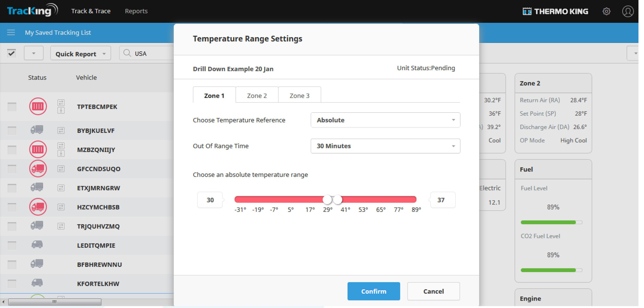The height and width of the screenshot is (308, 644).
Task: Click grey van icon for LEDITQMPIE
Action: tap(37, 245)
